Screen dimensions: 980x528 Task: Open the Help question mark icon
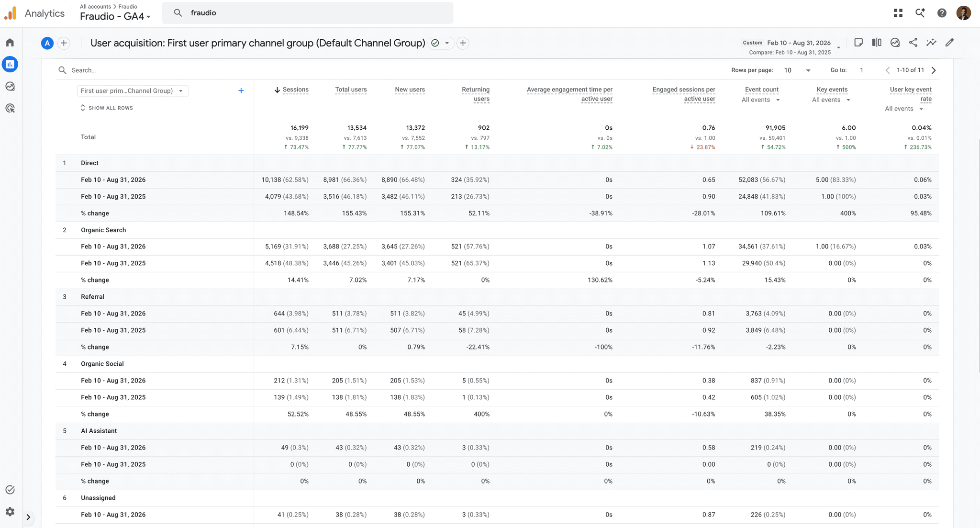click(942, 13)
